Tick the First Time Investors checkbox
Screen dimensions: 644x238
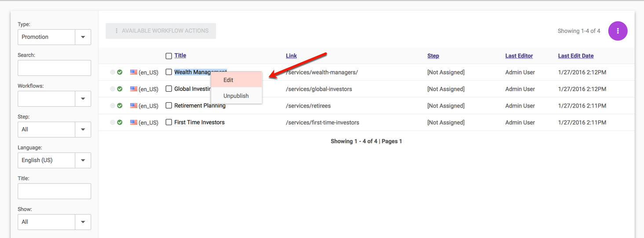tap(168, 122)
